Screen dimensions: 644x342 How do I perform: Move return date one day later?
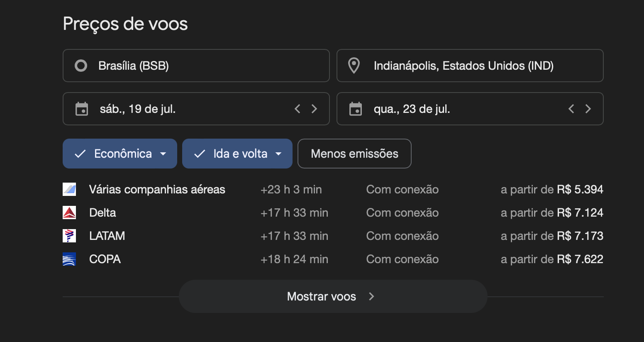tap(588, 109)
